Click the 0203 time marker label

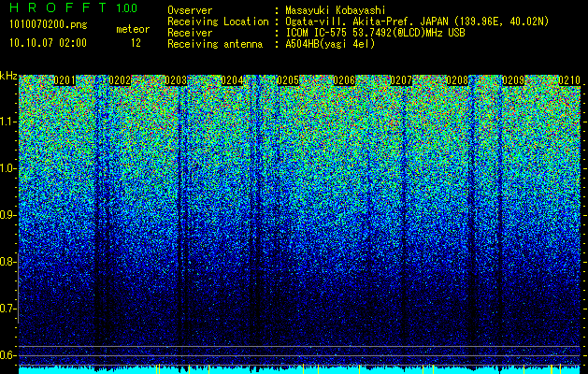click(x=176, y=80)
